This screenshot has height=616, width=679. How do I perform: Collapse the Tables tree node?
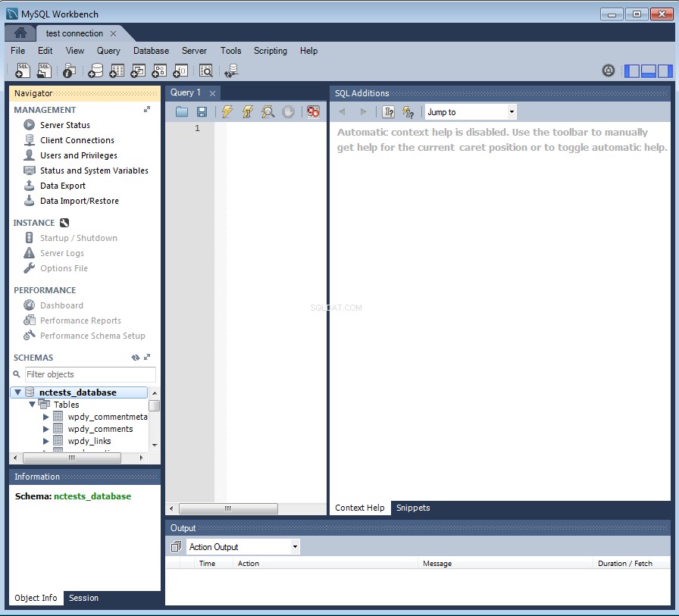pos(32,405)
